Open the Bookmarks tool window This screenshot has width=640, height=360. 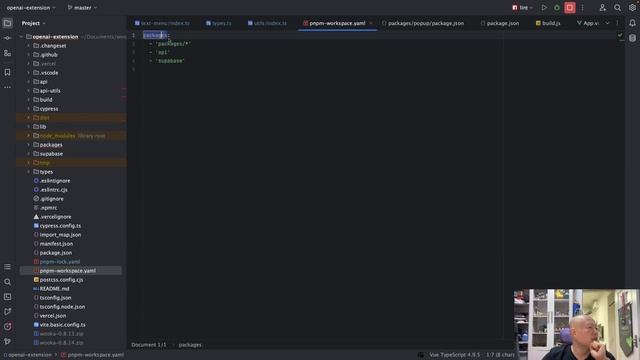coord(7,72)
